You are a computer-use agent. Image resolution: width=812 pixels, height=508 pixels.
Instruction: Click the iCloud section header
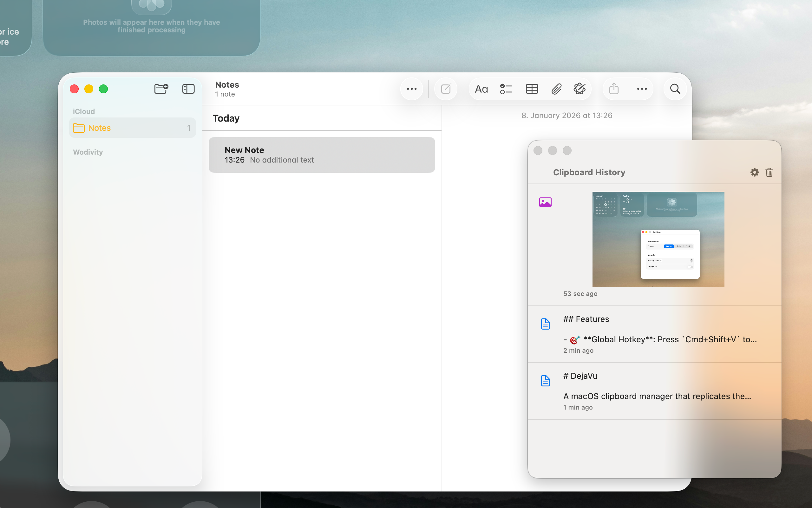point(84,111)
